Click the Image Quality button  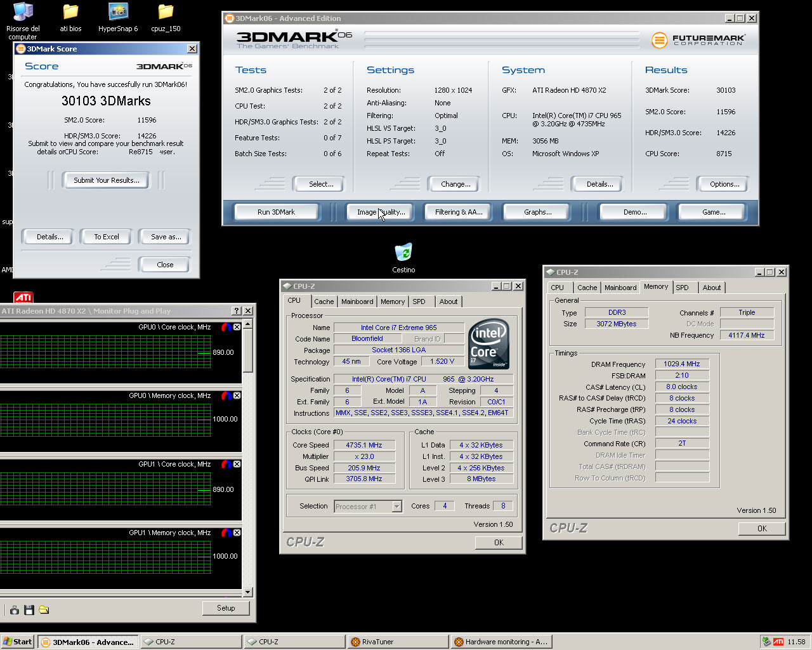381,212
